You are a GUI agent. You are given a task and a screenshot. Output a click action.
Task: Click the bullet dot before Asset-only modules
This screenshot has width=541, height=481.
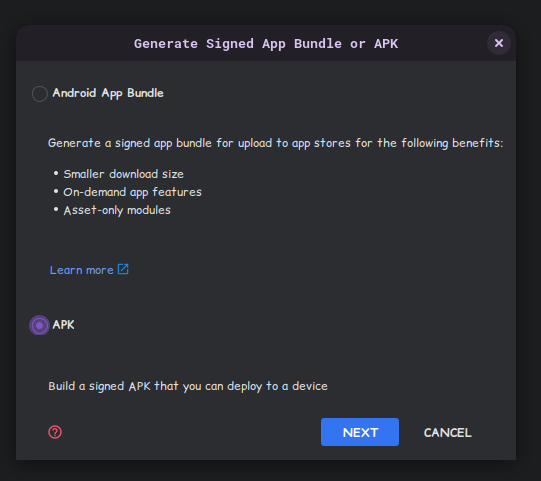56,209
